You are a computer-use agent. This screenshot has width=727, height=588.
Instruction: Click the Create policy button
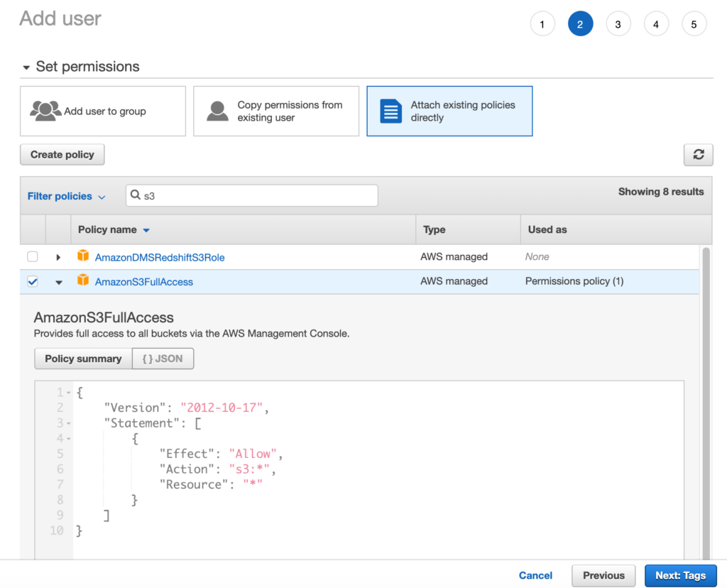[62, 154]
